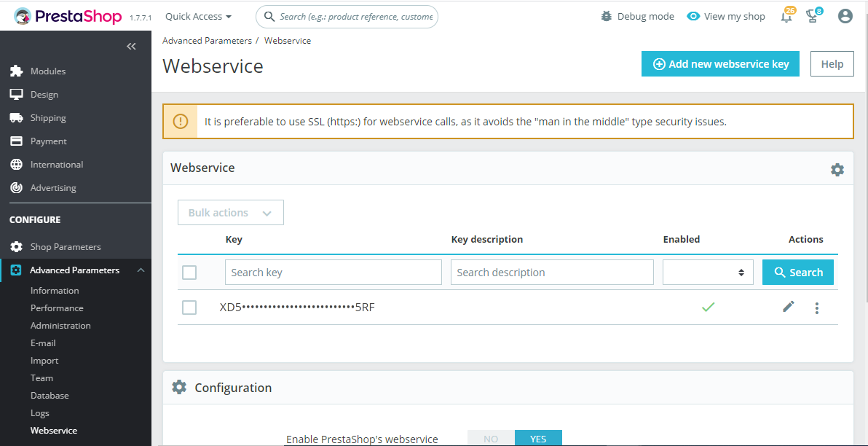Open the Bulk actions dropdown
Image resolution: width=868 pixels, height=446 pixels.
[231, 213]
